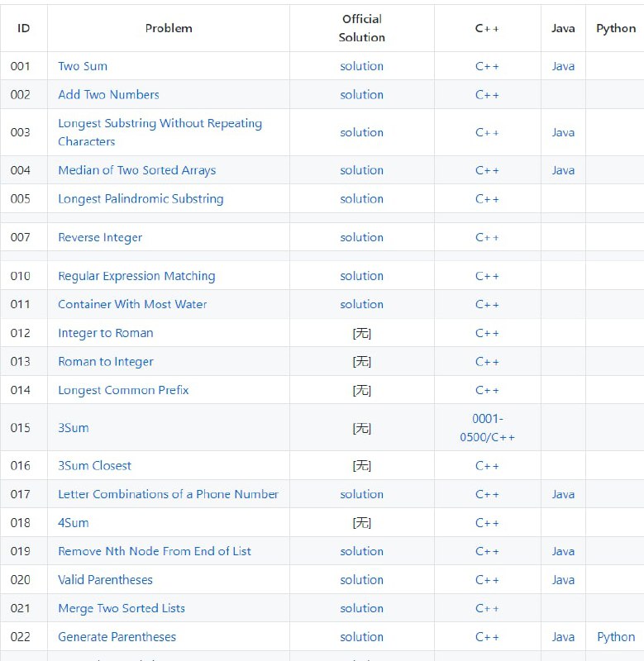Open the Add Two Numbers problem
Image resolution: width=644 pixels, height=661 pixels.
point(108,95)
